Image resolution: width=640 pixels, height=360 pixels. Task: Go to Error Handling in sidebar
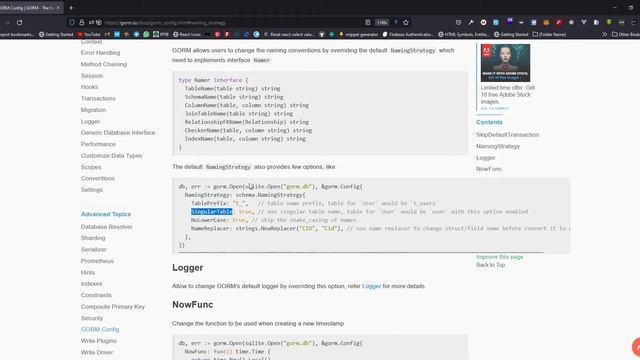[100, 53]
